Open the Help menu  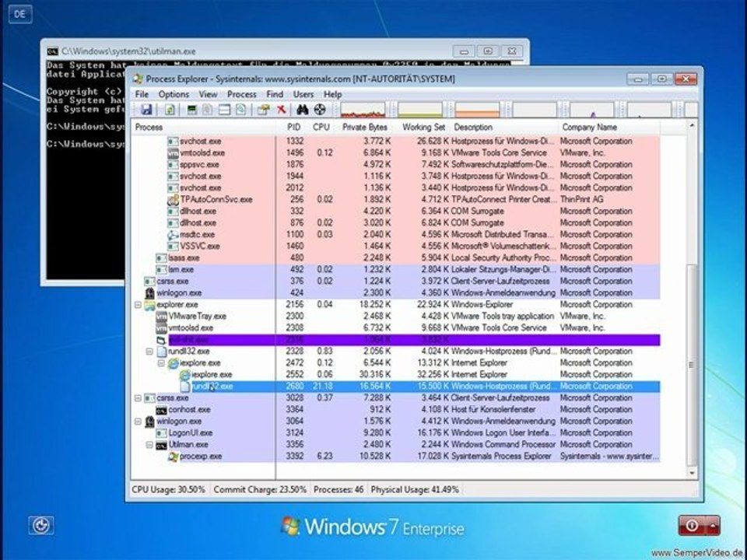(332, 94)
